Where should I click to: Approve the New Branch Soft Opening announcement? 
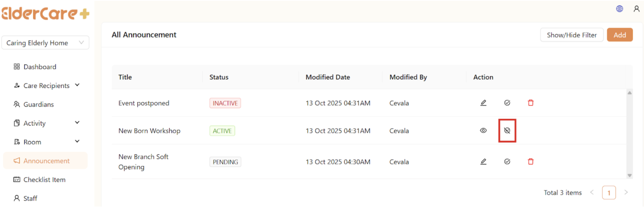point(507,162)
